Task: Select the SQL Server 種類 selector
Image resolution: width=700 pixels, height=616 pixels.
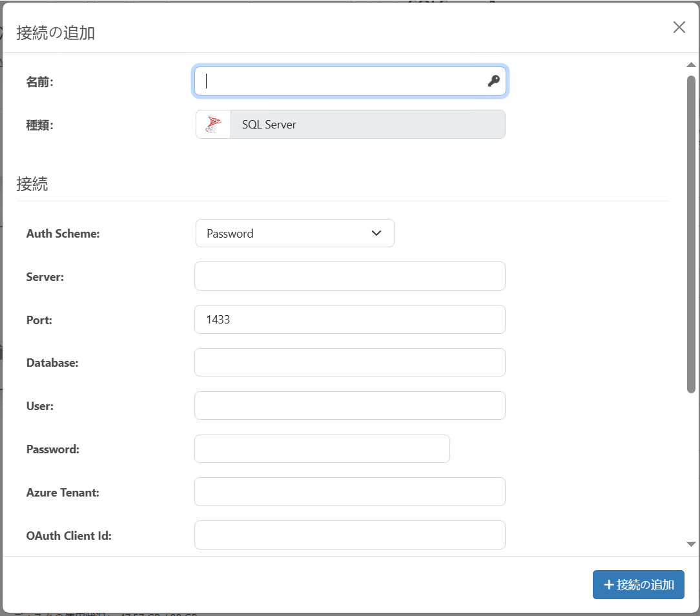Action: (351, 123)
